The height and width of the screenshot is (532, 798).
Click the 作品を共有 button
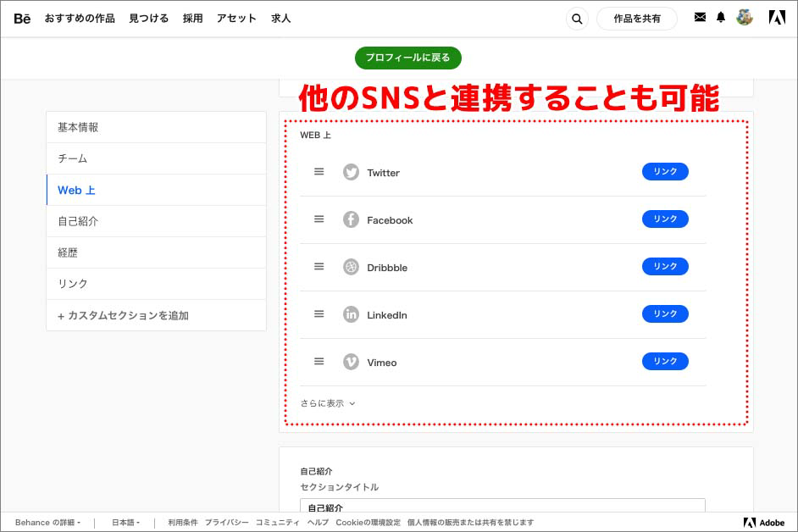637,18
